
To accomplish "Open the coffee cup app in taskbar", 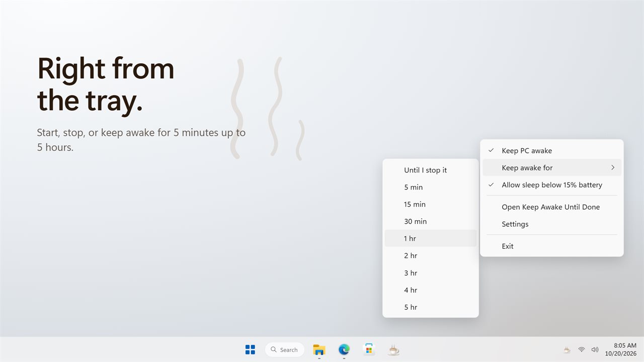I will (x=393, y=349).
